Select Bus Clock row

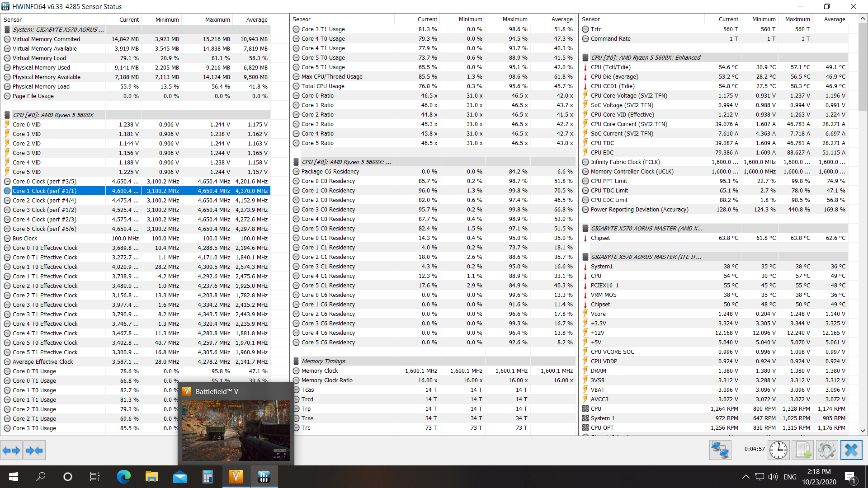tap(136, 238)
